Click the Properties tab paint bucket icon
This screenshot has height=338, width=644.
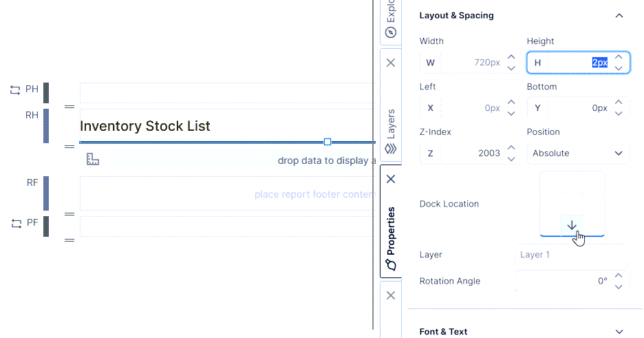tap(391, 265)
